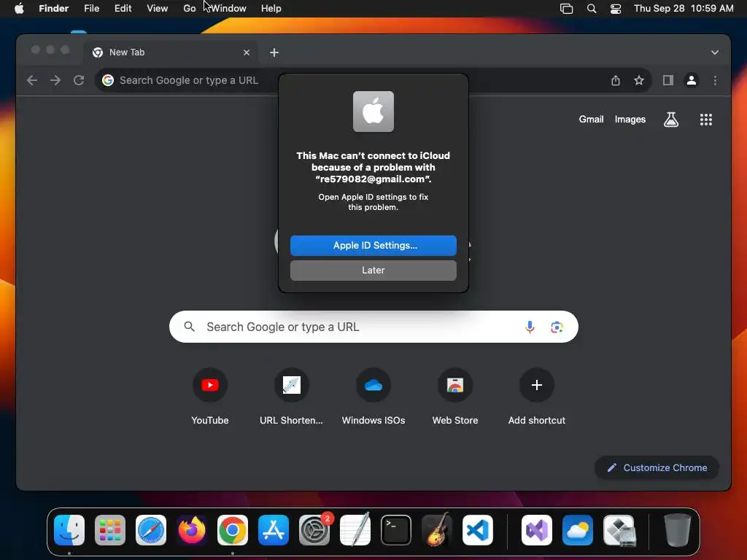Click Apple ID Settings button
Screen dimensions: 747x560
click(x=373, y=245)
